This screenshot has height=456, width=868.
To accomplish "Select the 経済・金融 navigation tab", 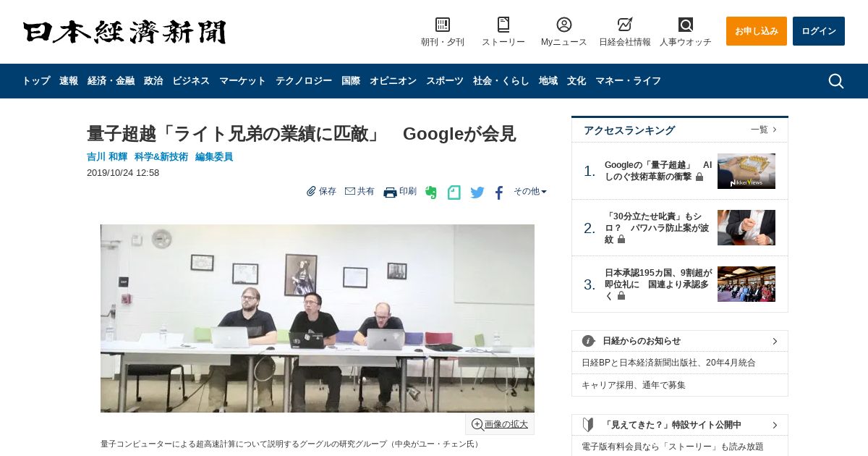I will tap(111, 81).
